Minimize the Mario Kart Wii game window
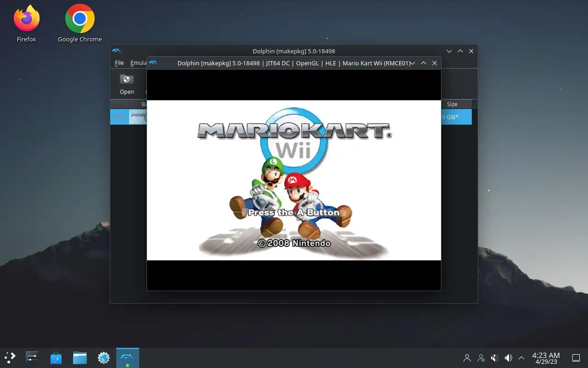Screen dimensions: 588x368 (x=413, y=63)
